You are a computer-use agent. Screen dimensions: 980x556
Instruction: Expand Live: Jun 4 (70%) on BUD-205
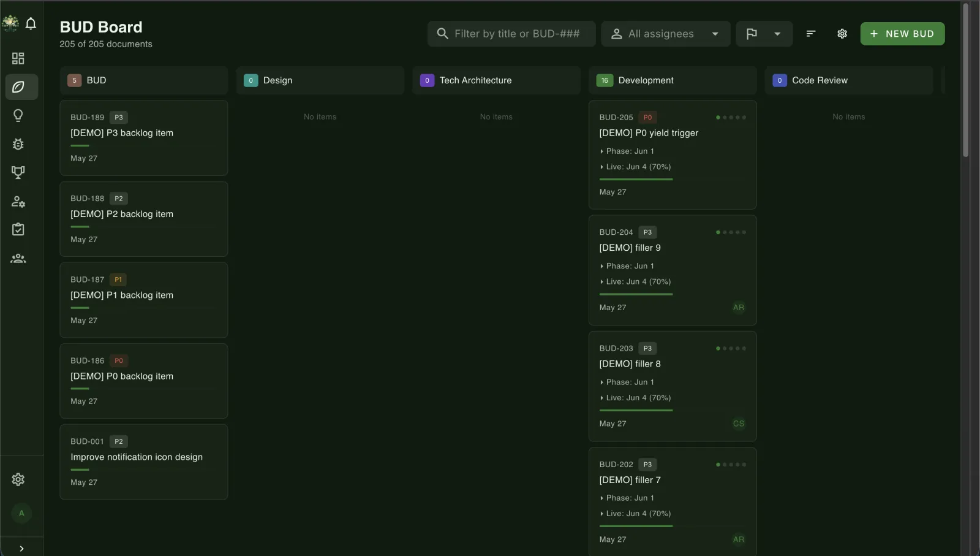point(635,167)
